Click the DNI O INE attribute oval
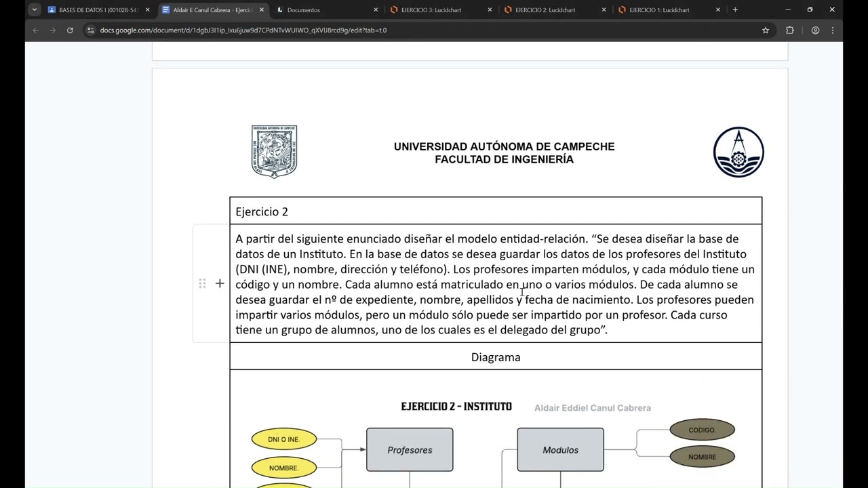This screenshot has height=488, width=868. [x=283, y=439]
